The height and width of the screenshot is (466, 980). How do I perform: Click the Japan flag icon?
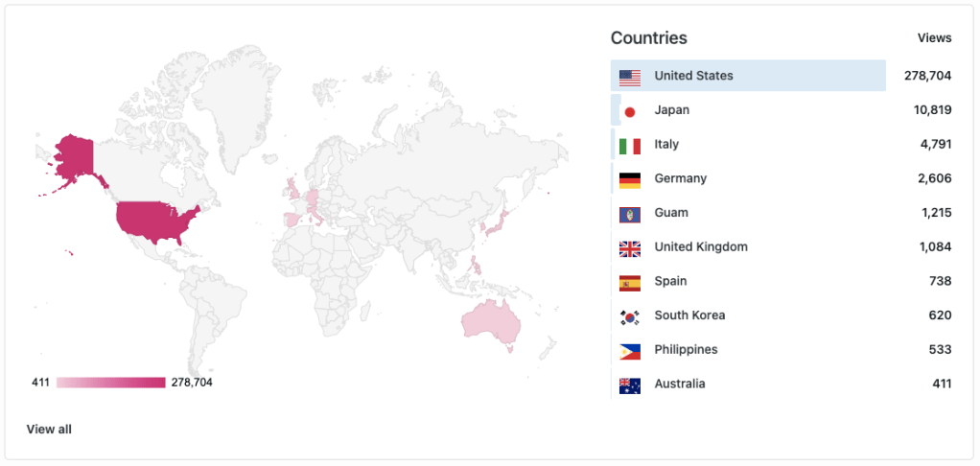coord(630,111)
